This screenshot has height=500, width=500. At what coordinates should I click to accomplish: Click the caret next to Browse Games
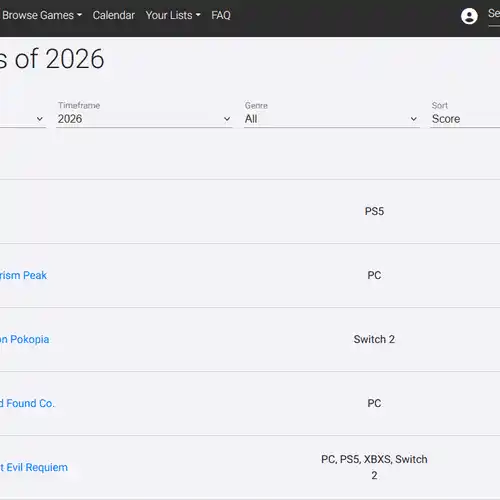pos(79,15)
